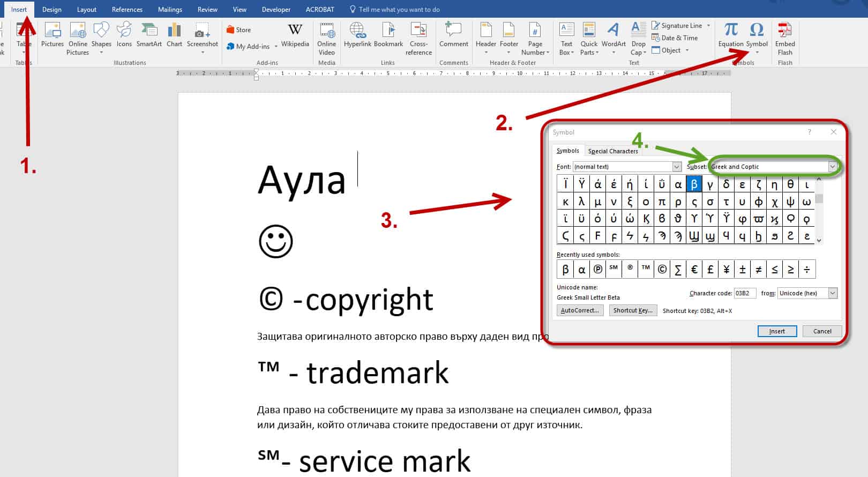Open the Icons gallery

[124, 35]
